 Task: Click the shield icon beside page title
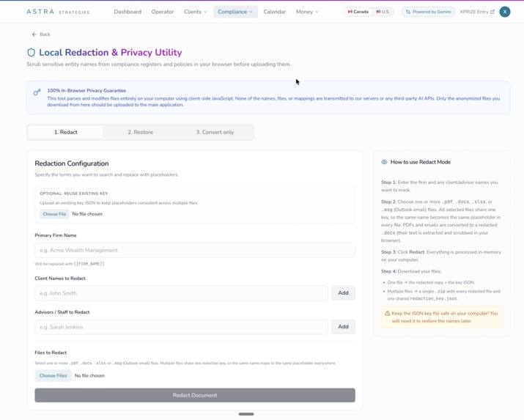31,53
